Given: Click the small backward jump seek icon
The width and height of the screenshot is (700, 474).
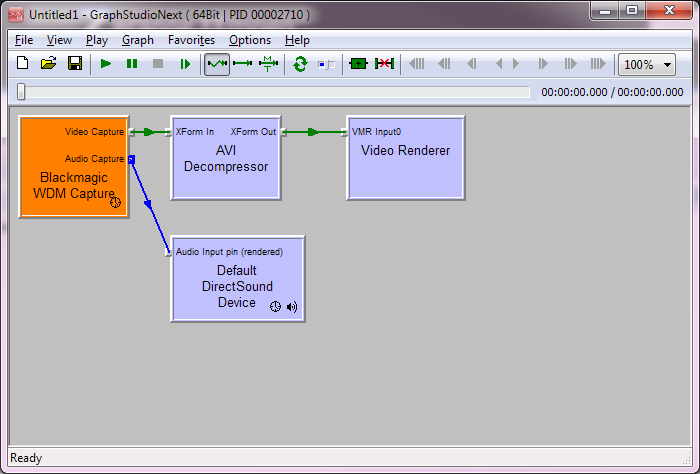Looking at the screenshot, I should tap(471, 64).
